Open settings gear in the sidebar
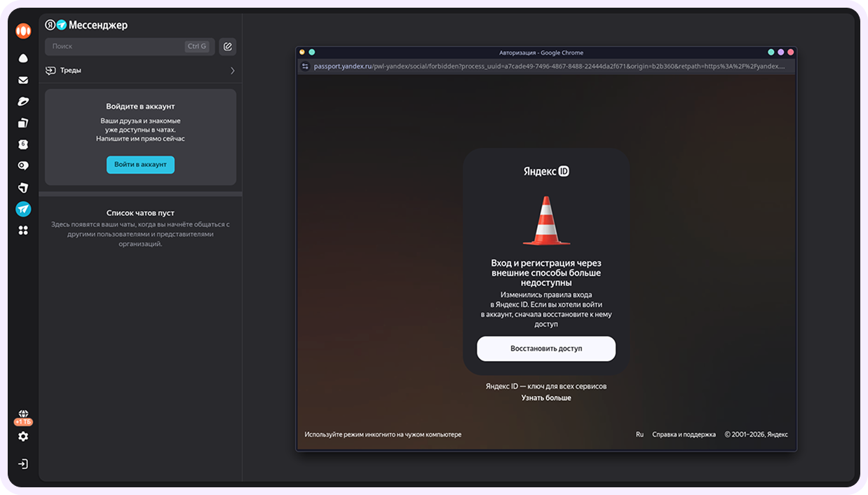The width and height of the screenshot is (868, 495). tap(23, 436)
